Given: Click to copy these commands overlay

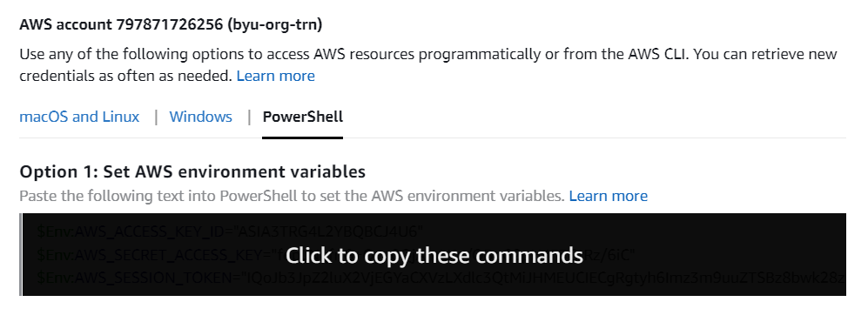Looking at the screenshot, I should click(x=434, y=255).
